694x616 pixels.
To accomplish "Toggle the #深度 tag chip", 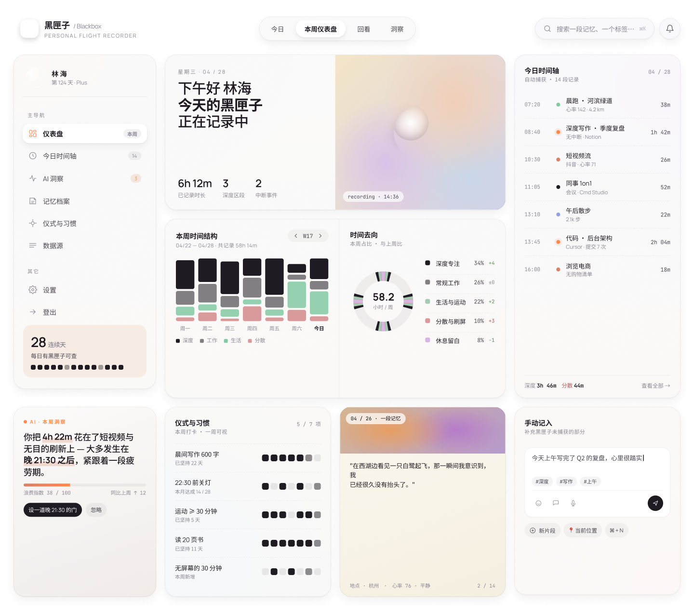I will point(542,482).
